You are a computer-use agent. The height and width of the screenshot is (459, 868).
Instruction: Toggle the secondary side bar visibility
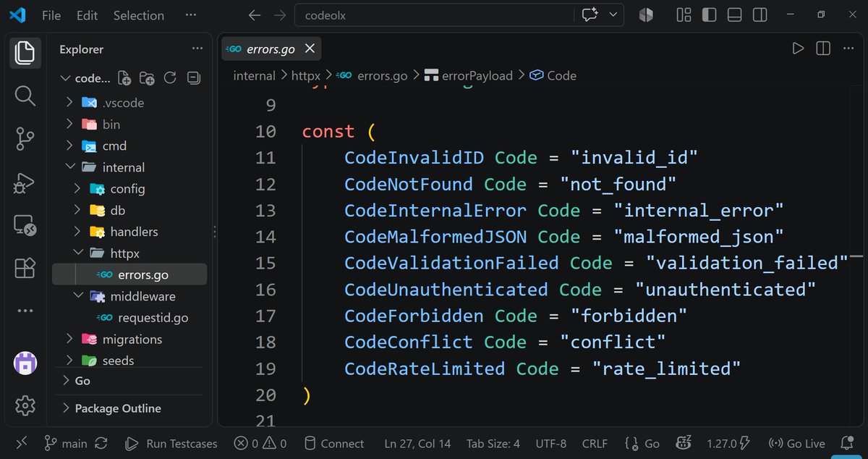pyautogui.click(x=759, y=14)
